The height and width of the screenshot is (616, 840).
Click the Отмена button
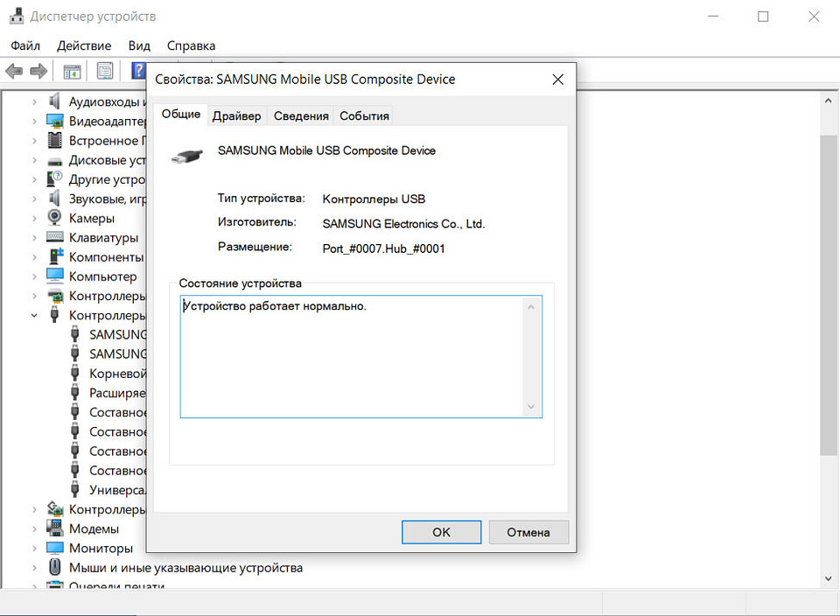coord(528,532)
